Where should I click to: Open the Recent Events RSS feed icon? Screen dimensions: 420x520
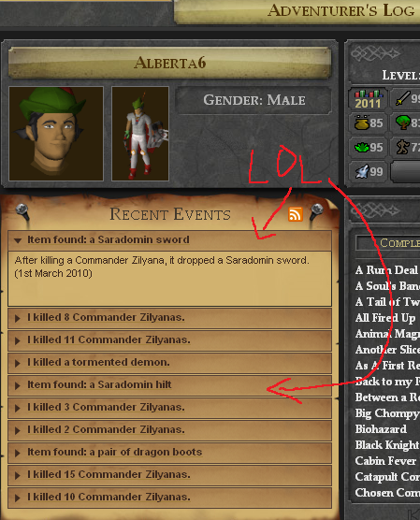pyautogui.click(x=296, y=214)
